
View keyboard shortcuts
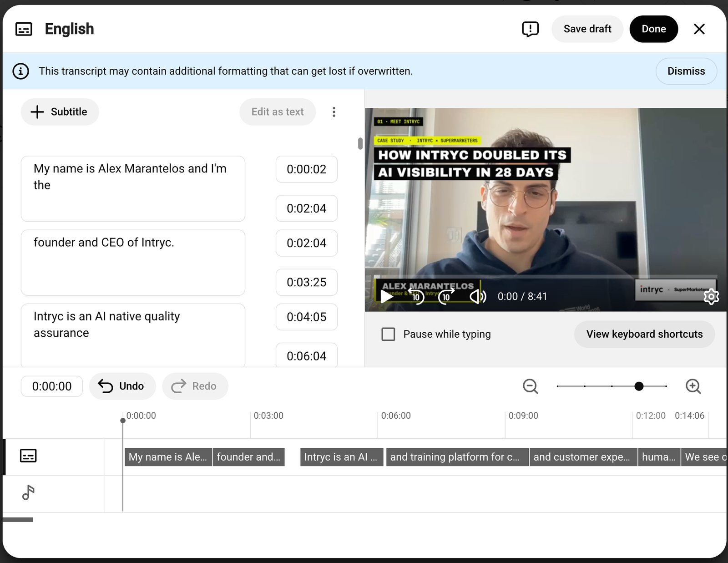click(644, 334)
